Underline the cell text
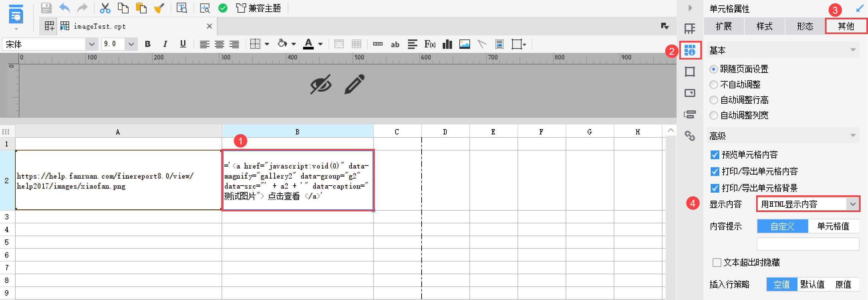This screenshot has height=300, width=868. tap(183, 44)
